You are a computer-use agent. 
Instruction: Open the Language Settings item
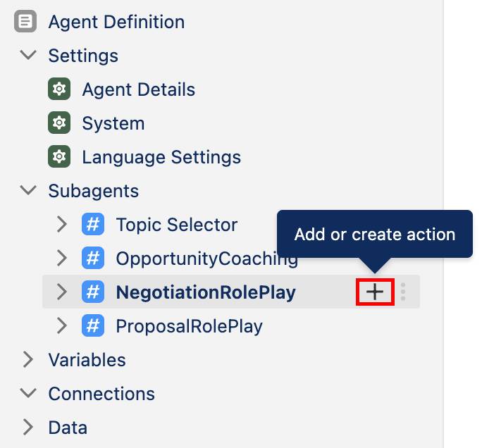point(161,158)
